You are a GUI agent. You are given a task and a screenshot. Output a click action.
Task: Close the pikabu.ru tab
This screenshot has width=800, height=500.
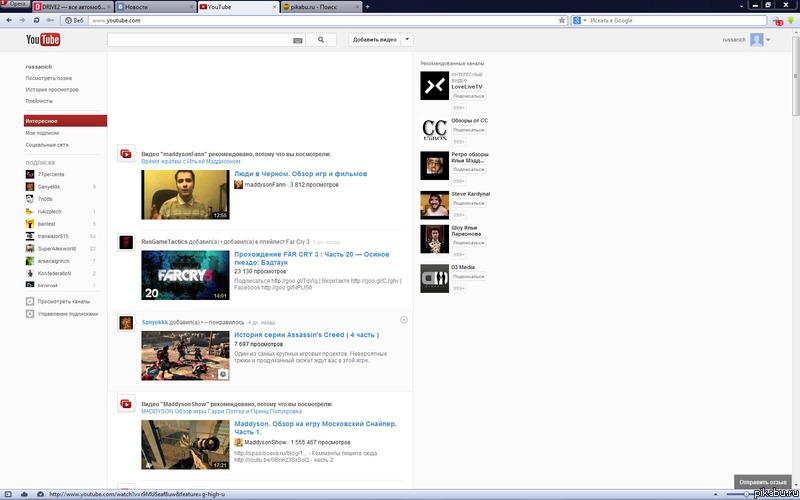click(x=358, y=7)
